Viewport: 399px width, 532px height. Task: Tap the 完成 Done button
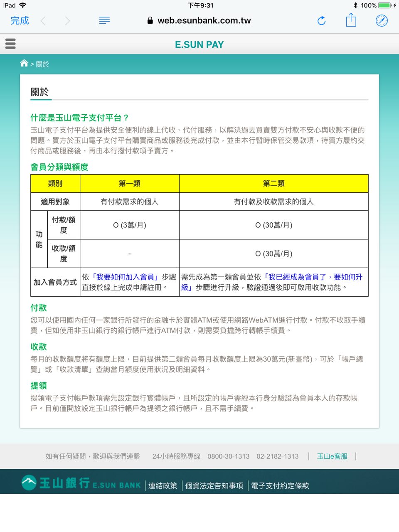(x=20, y=21)
